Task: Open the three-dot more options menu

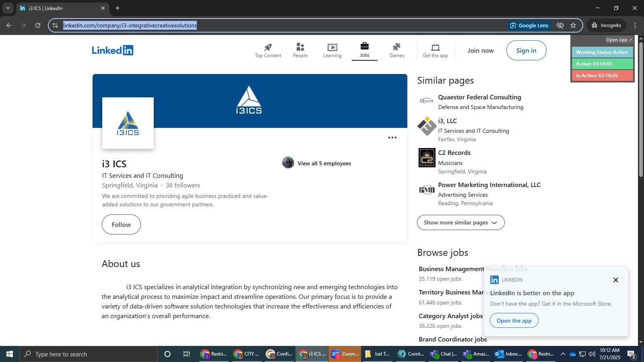Action: tap(392, 138)
